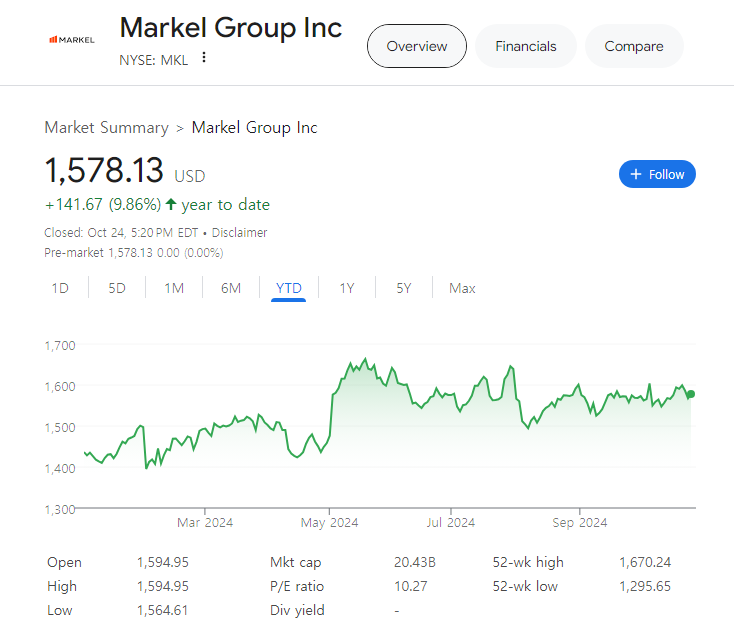The height and width of the screenshot is (629, 734).
Task: Follow Markel Group Inc stock
Action: pos(657,174)
